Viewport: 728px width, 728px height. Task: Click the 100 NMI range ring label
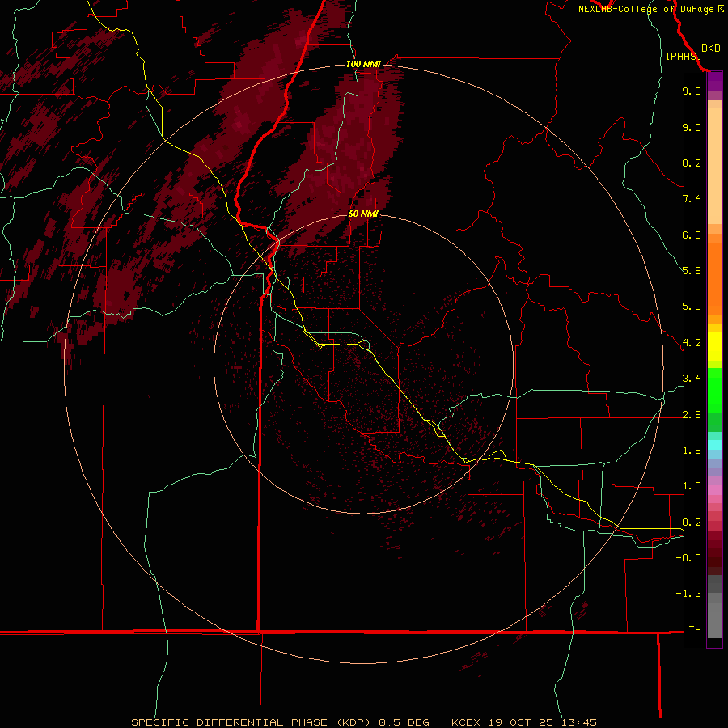coord(363,64)
